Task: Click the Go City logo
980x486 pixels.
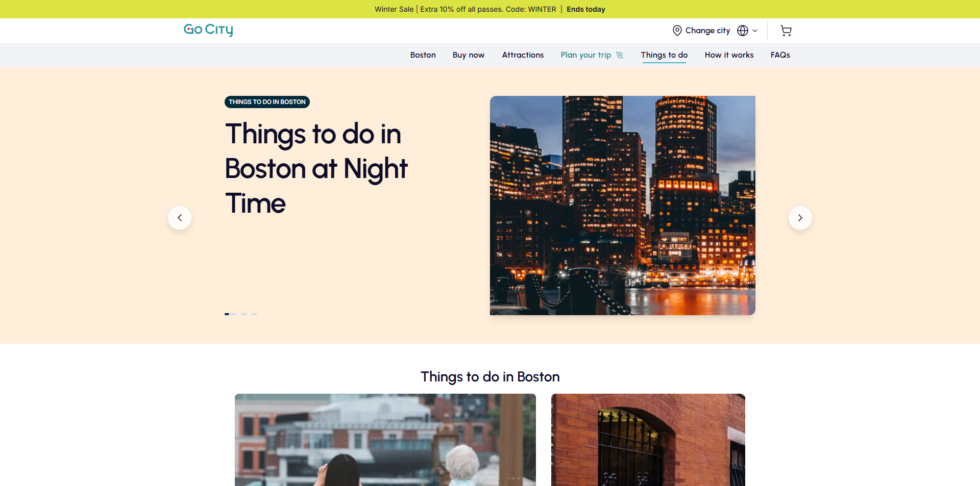Action: [208, 30]
